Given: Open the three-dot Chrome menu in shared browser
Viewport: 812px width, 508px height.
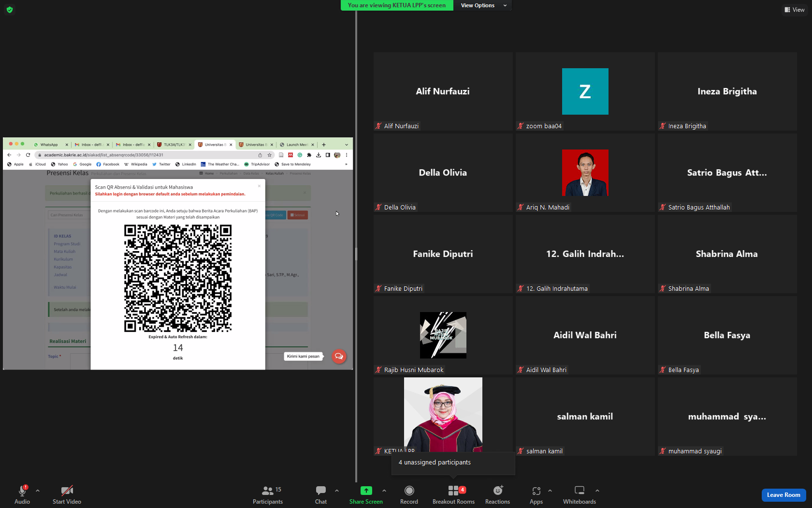Looking at the screenshot, I should point(347,155).
